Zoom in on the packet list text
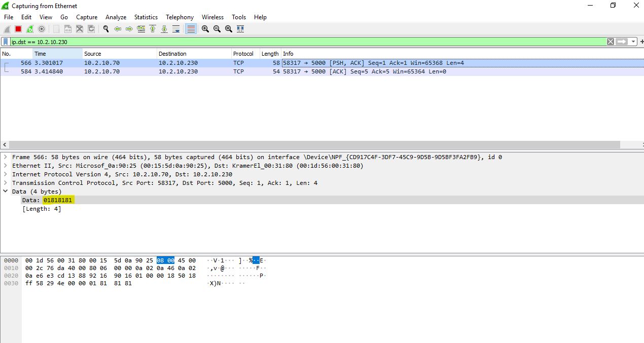Screen dimensions: 644x343 tap(204, 29)
